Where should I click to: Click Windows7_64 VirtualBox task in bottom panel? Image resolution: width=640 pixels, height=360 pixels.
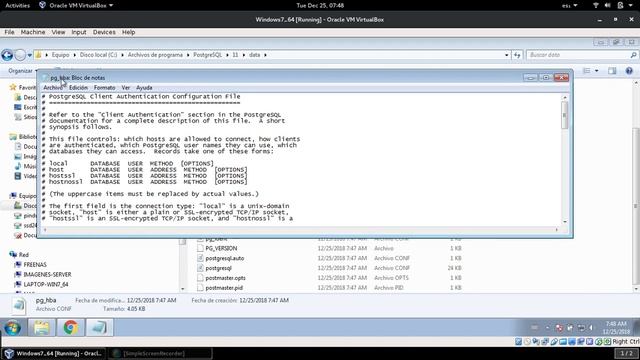point(53,353)
